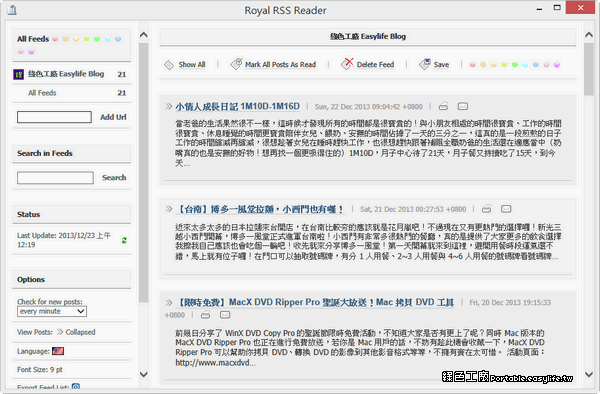600x394 pixels.
Task: Pick purple color tag in feed toolbar
Action: (557, 65)
